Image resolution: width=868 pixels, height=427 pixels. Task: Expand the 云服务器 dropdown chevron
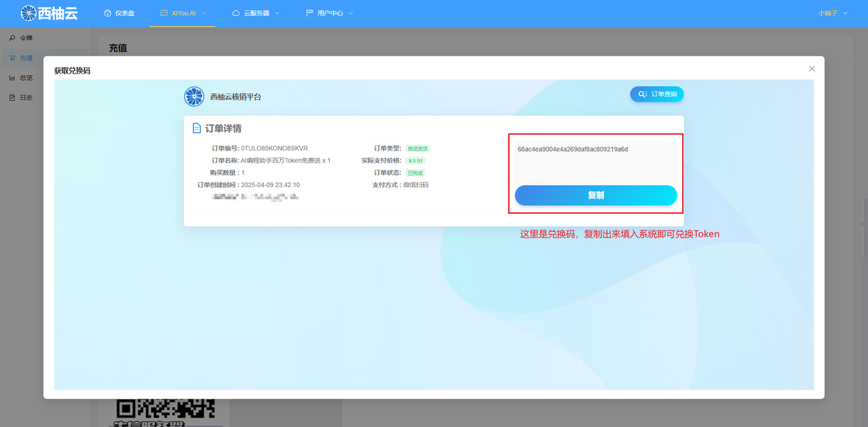point(277,13)
